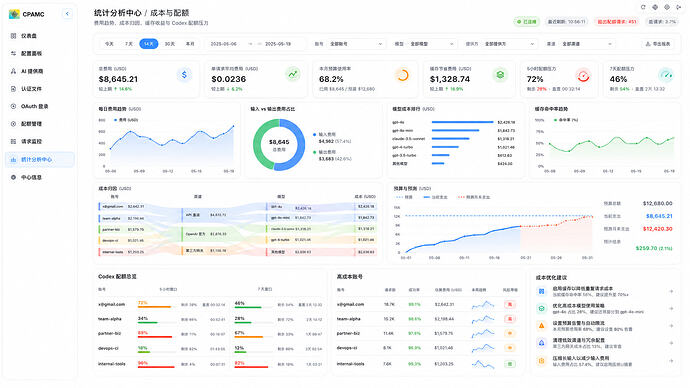Click the $8,645 donut chart center
This screenshot has height=388, width=690.
tap(279, 145)
